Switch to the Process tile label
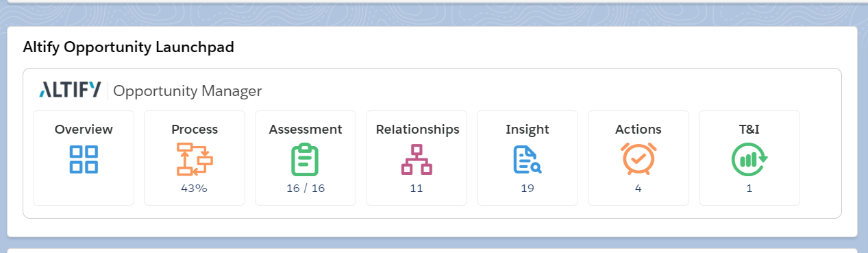868x253 pixels. click(195, 129)
